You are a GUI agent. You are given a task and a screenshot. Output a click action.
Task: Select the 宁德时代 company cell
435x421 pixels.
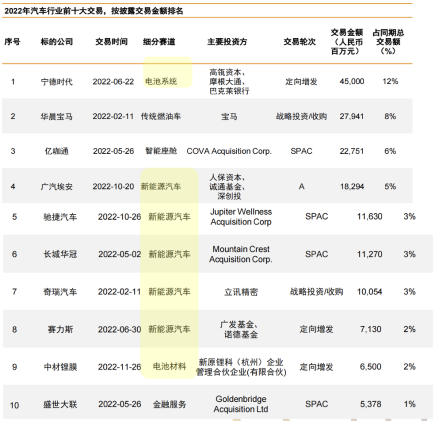click(57, 82)
